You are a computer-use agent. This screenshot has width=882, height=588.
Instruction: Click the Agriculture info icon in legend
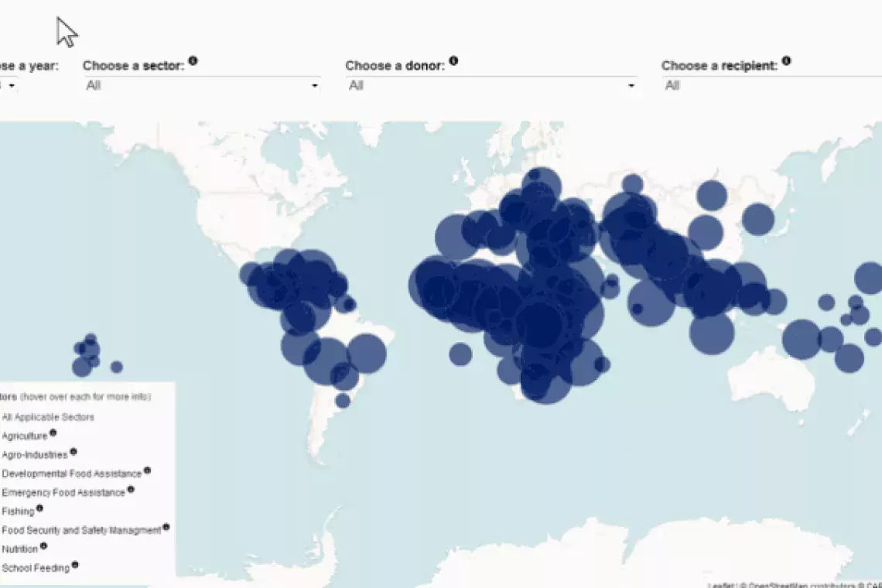53,433
